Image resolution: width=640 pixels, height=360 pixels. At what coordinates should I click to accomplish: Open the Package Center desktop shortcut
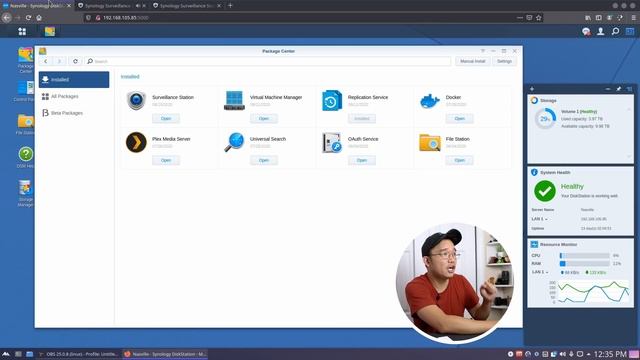[x=25, y=60]
